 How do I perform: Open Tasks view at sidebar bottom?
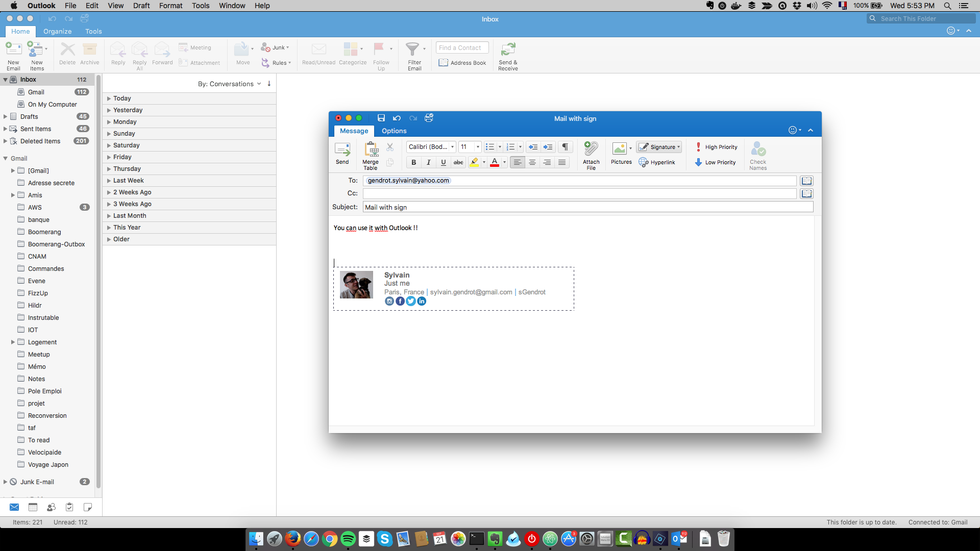click(69, 507)
